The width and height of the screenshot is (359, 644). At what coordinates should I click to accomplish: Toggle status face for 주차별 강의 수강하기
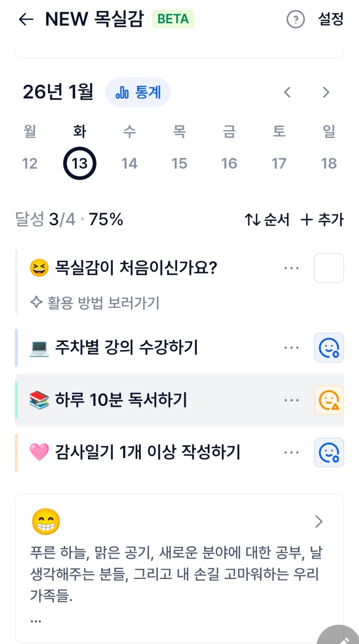pyautogui.click(x=329, y=348)
